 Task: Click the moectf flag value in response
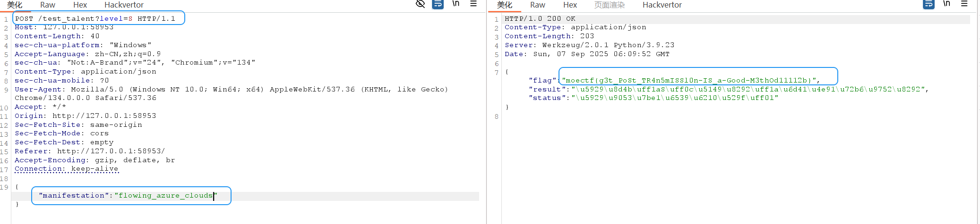click(689, 81)
